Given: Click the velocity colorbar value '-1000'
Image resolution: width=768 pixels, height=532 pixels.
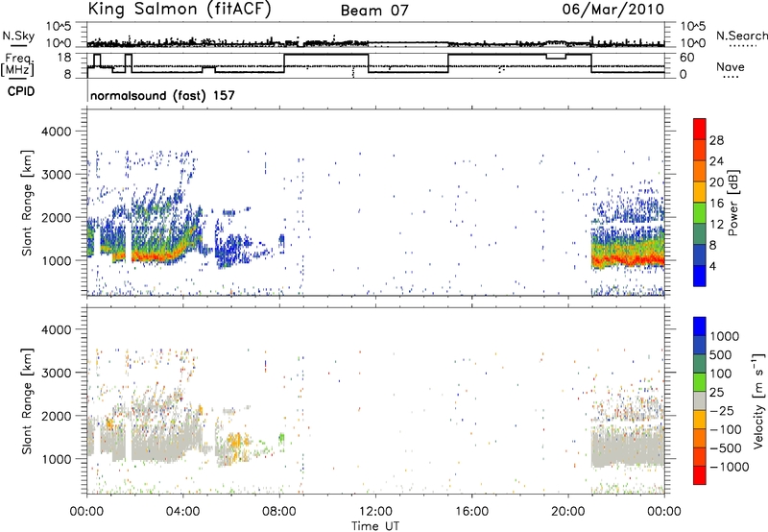Looking at the screenshot, I should coord(729,467).
